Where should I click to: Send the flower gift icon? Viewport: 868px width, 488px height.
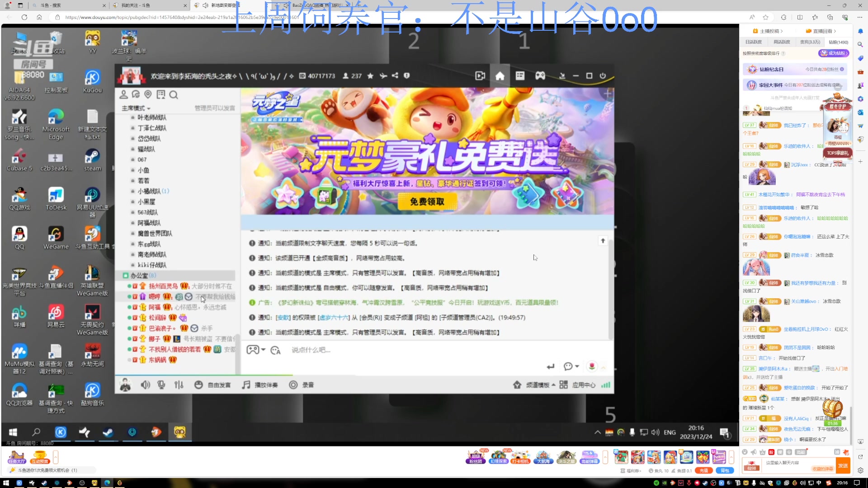(x=592, y=366)
